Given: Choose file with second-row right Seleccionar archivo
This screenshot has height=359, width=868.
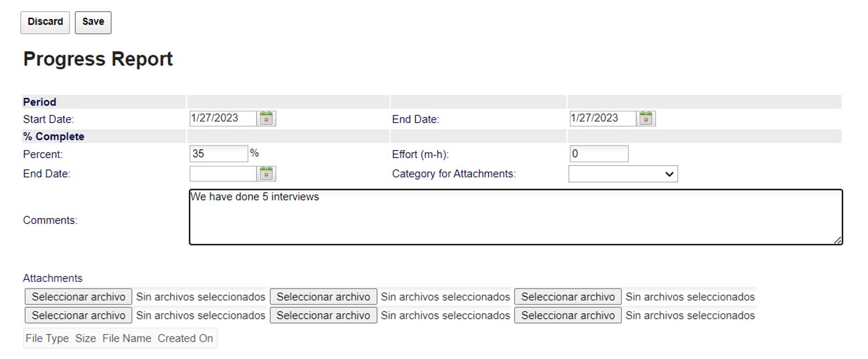Looking at the screenshot, I should [x=568, y=316].
